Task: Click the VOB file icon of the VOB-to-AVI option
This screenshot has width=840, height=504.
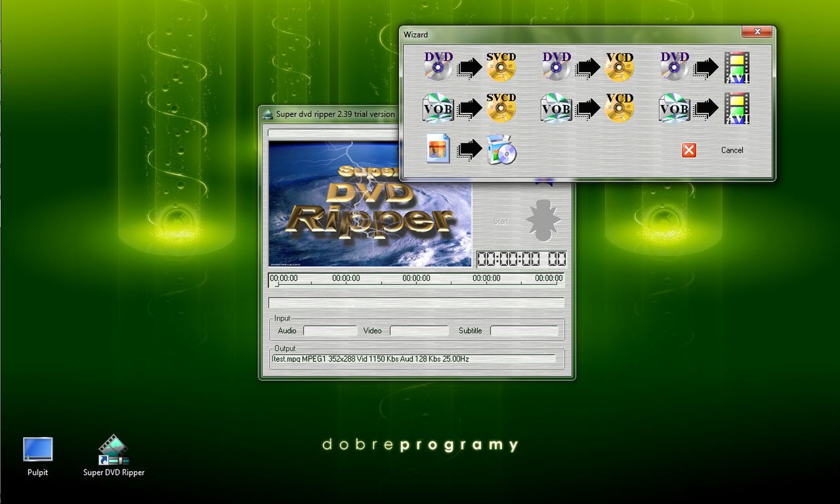Action: coord(675,108)
